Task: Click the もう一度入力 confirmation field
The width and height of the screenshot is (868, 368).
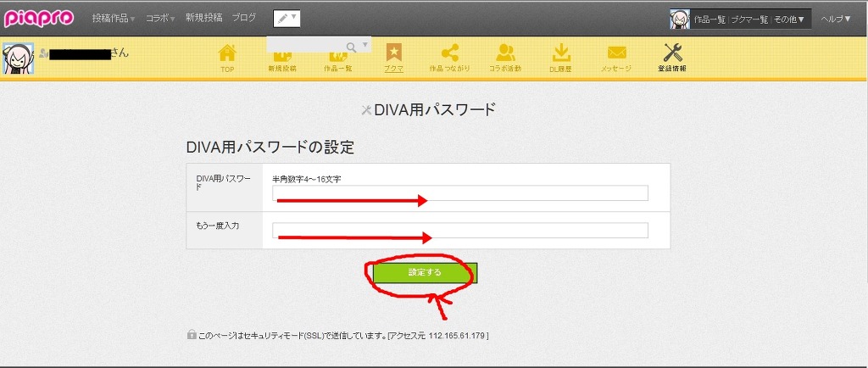Action: tap(460, 230)
